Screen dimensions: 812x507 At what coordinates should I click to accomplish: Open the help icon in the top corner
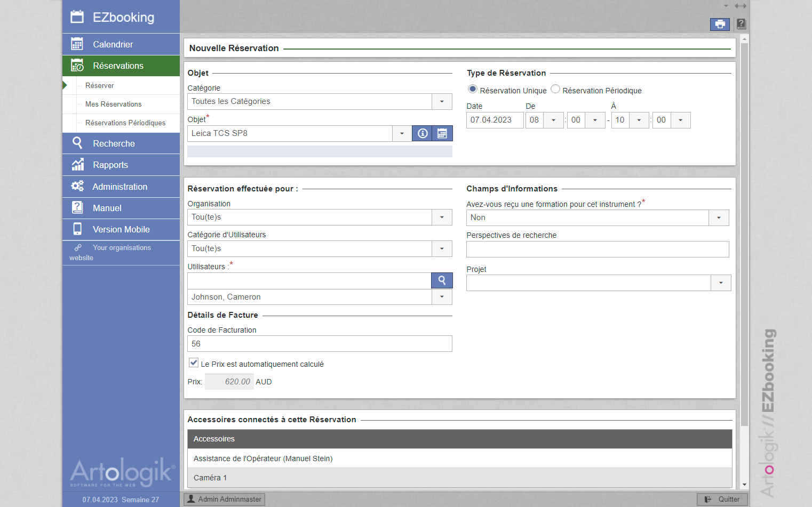coord(741,24)
